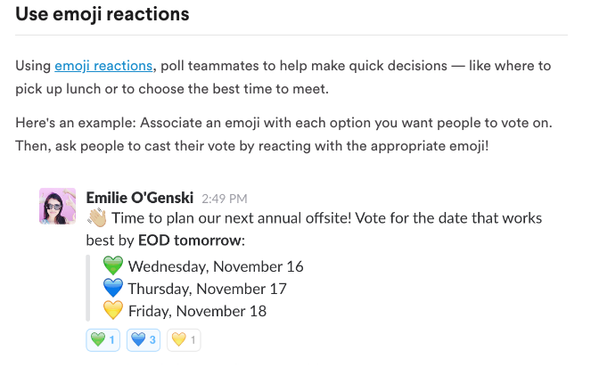Click the waving hand emoji in message
The width and height of the screenshot is (591, 375).
click(x=97, y=218)
